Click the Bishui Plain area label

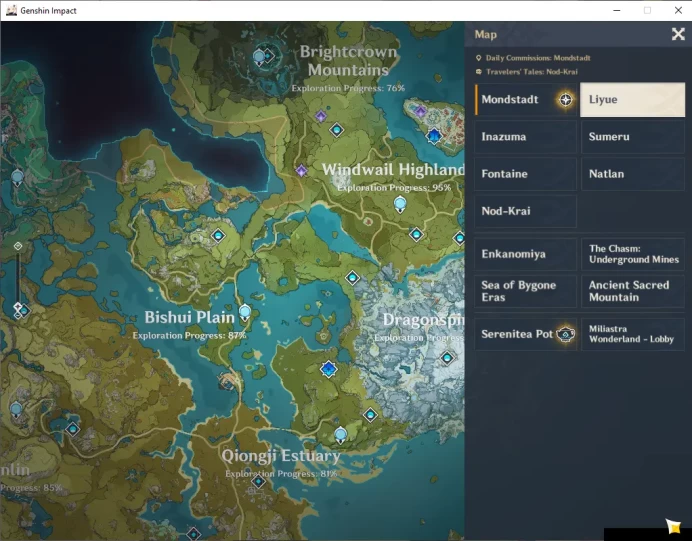tap(189, 317)
